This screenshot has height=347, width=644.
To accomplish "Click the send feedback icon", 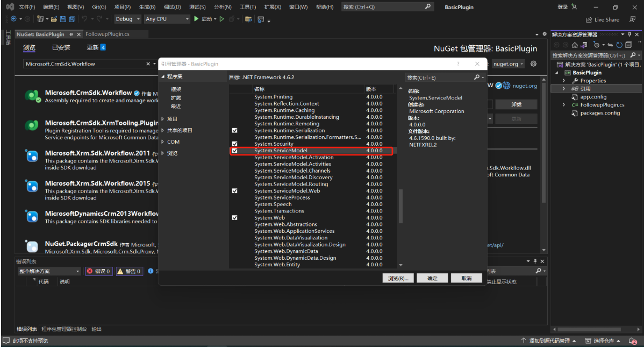I will (x=633, y=19).
